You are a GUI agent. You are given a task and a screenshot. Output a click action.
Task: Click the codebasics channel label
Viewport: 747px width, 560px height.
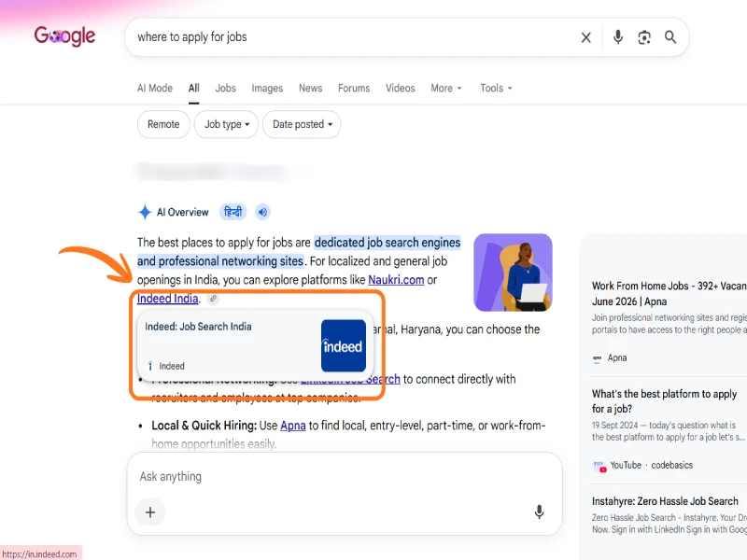tap(671, 465)
